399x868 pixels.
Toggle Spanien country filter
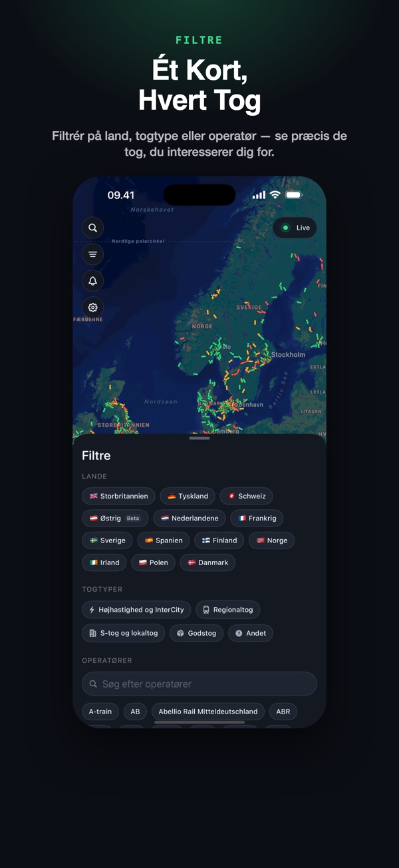click(x=164, y=541)
